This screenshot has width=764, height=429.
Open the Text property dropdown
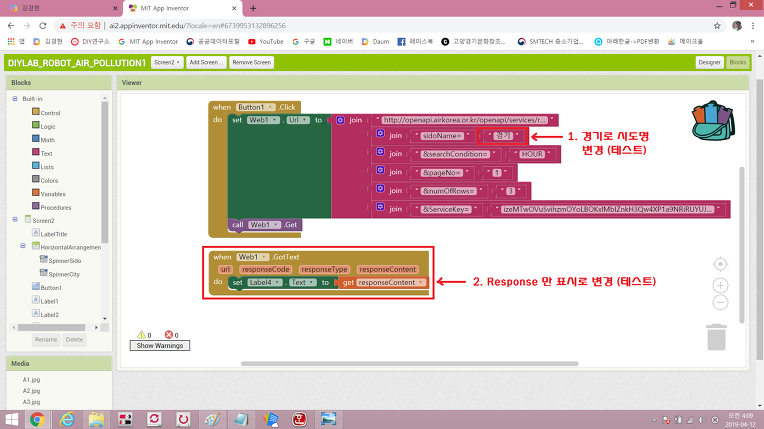pyautogui.click(x=303, y=282)
